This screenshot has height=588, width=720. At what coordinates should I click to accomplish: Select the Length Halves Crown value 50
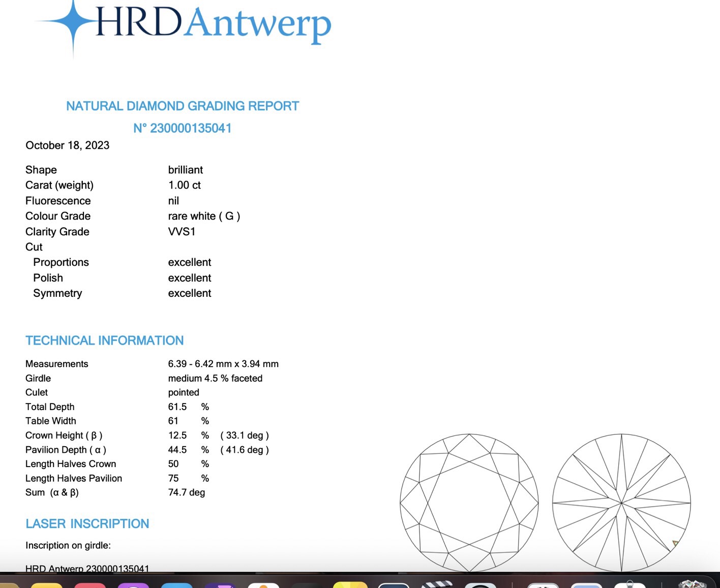173,464
